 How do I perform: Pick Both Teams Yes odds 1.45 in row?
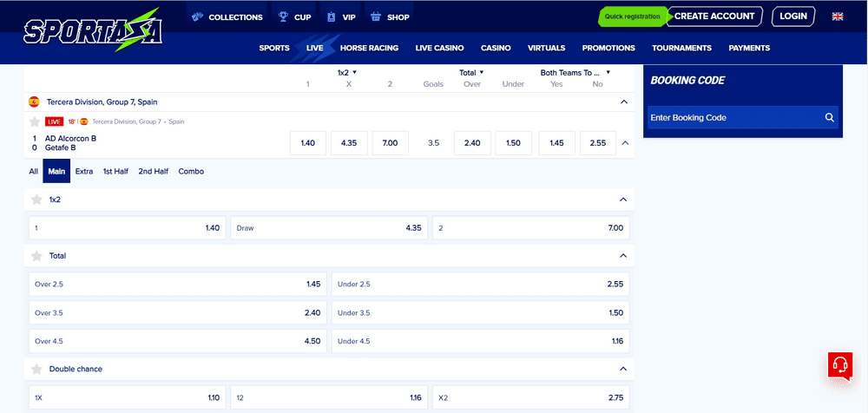tap(556, 143)
